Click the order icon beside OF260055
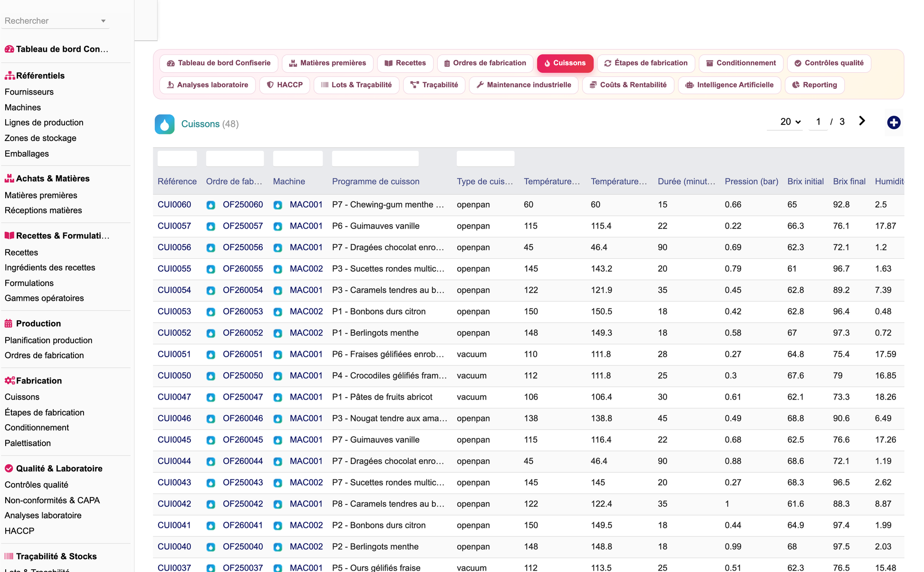 [x=211, y=269]
